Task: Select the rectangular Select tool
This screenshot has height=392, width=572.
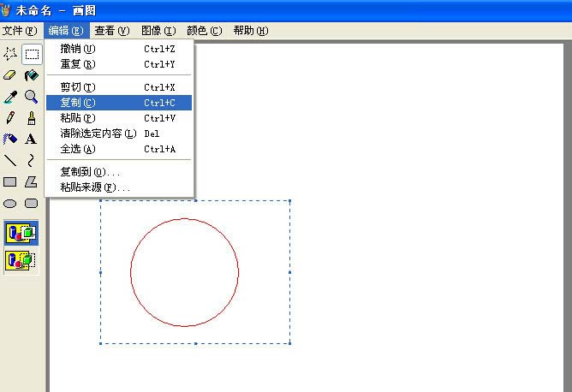Action: (x=32, y=54)
